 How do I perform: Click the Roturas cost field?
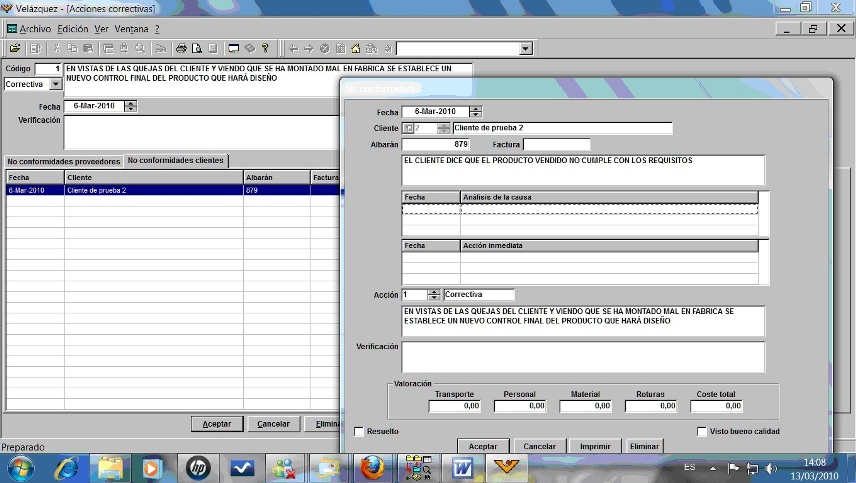[x=651, y=406]
